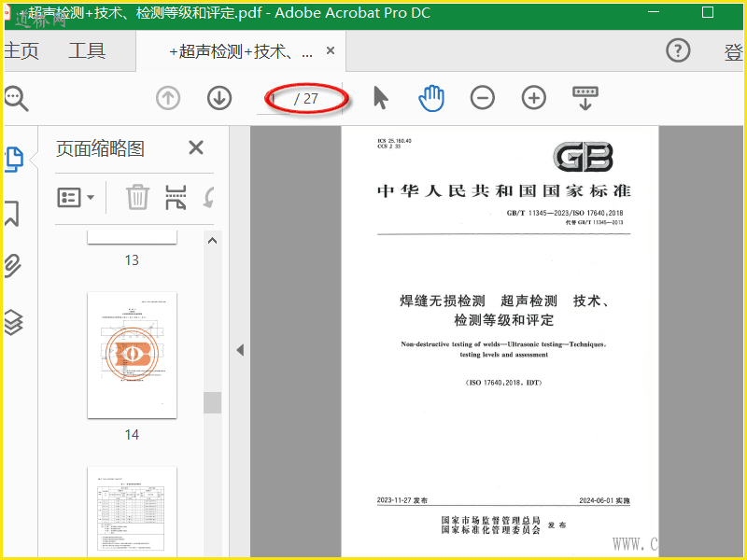The height and width of the screenshot is (560, 747).
Task: Click the 登 sign-in button
Action: [x=734, y=52]
